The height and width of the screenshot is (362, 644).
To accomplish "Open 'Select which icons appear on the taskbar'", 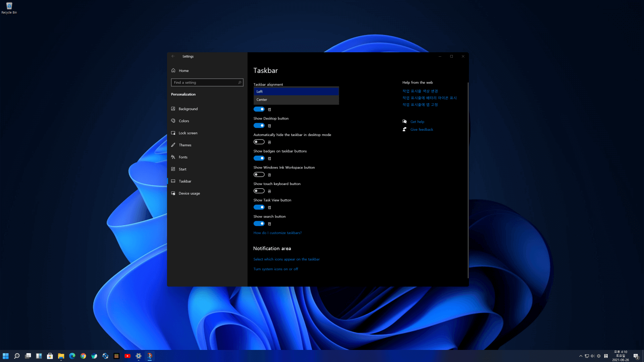I will coord(287,259).
